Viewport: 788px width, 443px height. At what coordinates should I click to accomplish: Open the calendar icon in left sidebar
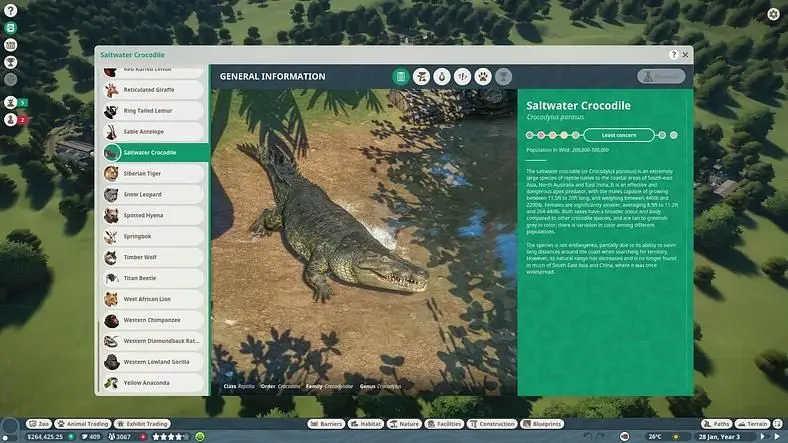(x=10, y=45)
